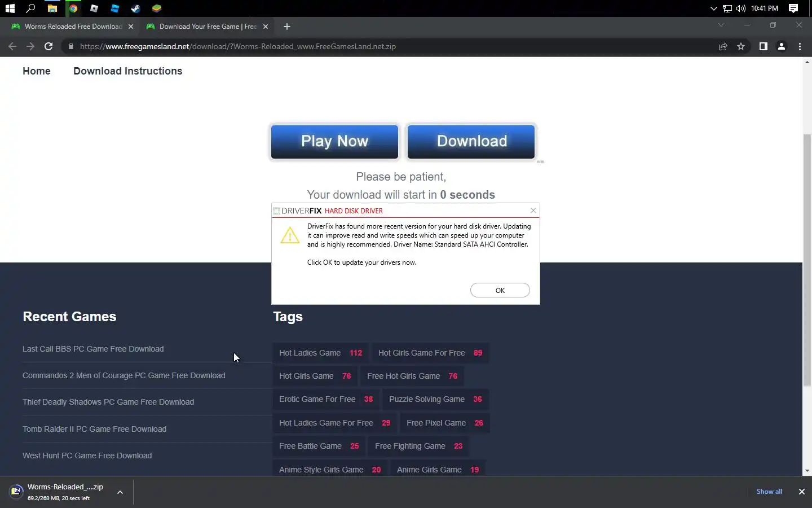This screenshot has width=812, height=508.
Task: Click the network icon in system tray
Action: tap(727, 8)
